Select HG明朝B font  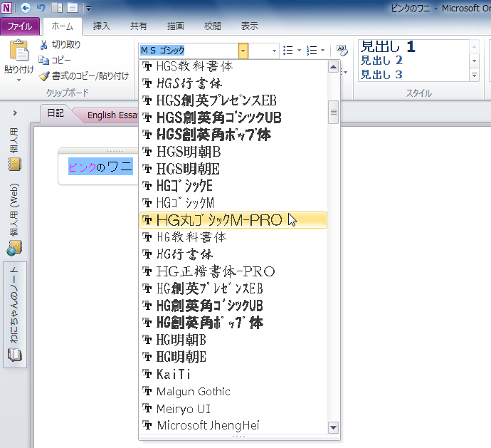(233, 340)
